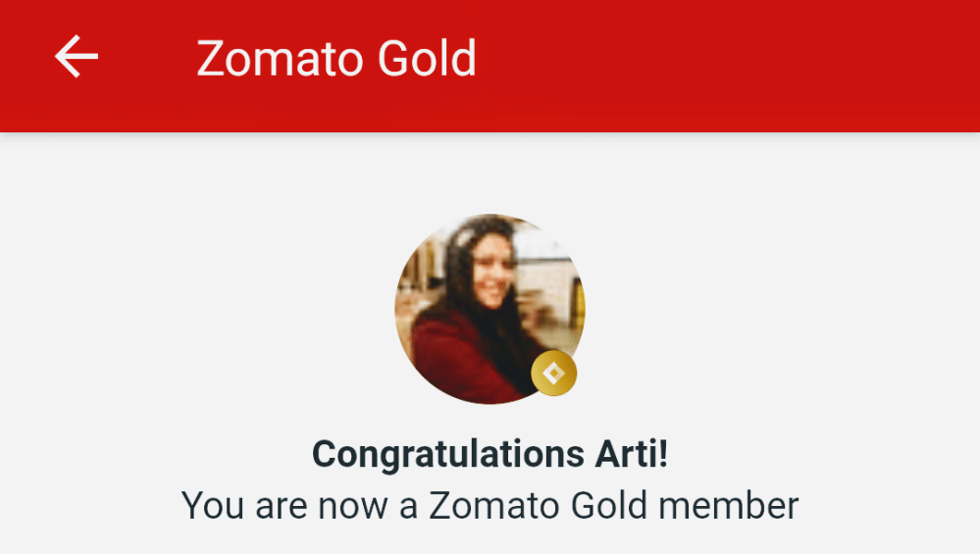The image size is (980, 554).
Task: Click the red jacket area in profile photo
Action: click(462, 359)
